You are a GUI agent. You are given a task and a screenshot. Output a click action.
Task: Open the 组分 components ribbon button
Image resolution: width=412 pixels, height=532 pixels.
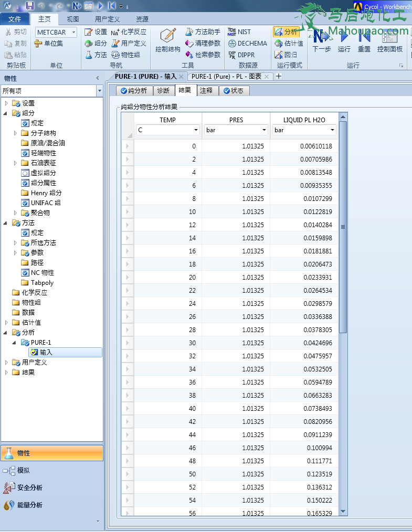(96, 44)
